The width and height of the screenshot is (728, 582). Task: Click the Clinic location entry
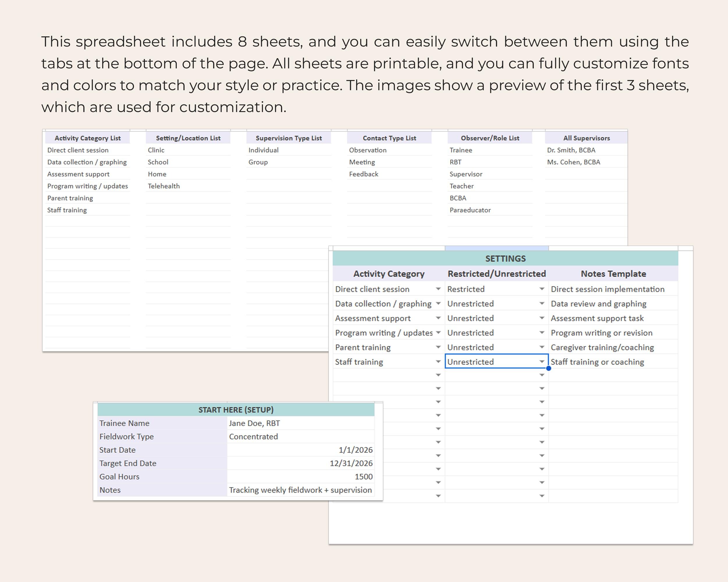pyautogui.click(x=188, y=150)
